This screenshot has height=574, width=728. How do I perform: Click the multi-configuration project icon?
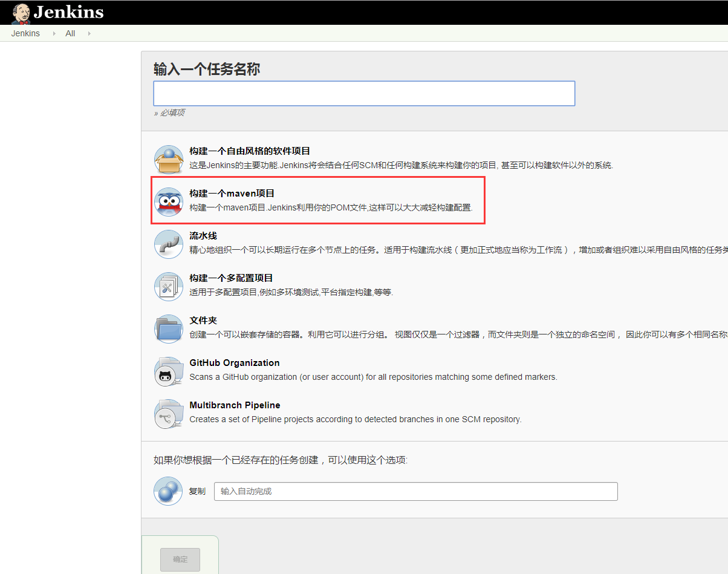[169, 286]
